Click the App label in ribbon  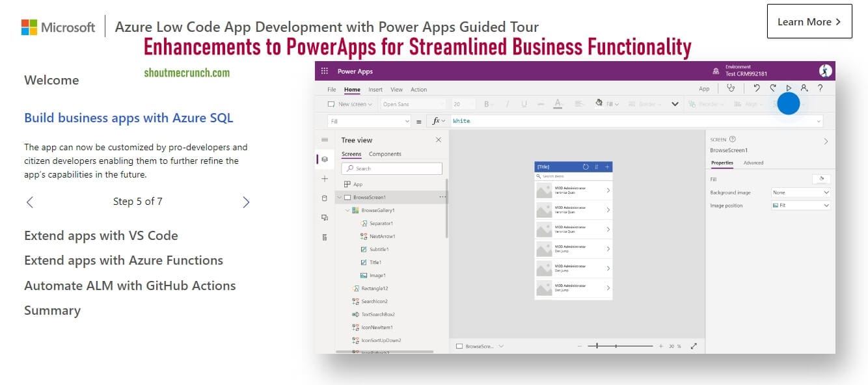pyautogui.click(x=704, y=89)
